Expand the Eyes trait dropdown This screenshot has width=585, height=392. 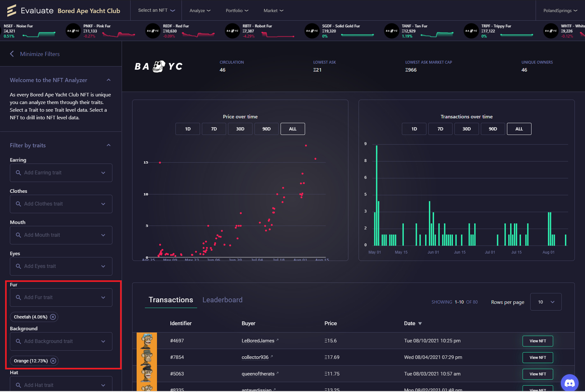point(103,266)
